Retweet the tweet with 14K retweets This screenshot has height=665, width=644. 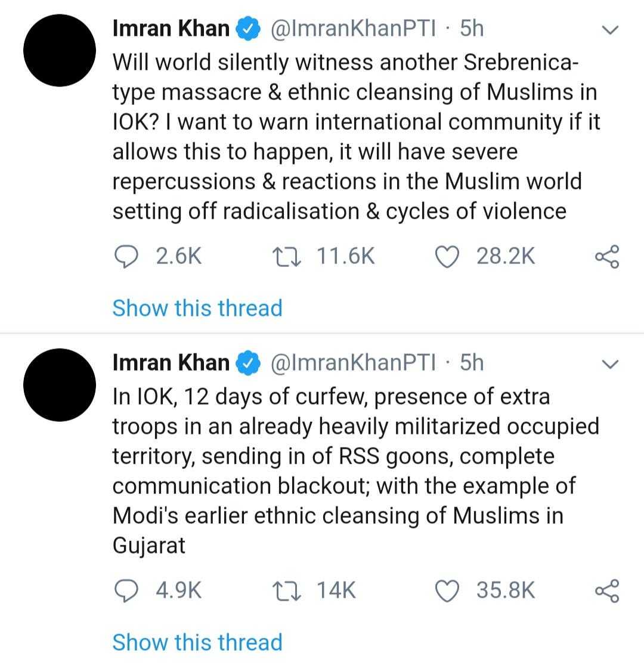click(x=287, y=591)
